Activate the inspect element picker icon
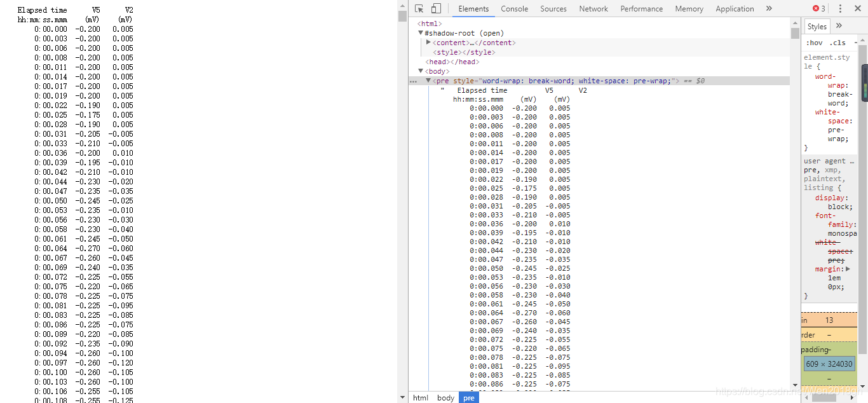Image resolution: width=868 pixels, height=403 pixels. click(419, 9)
